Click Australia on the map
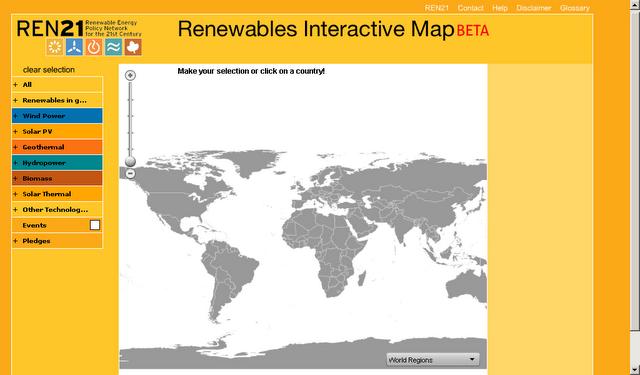Viewport: 640px width, 375px height. coord(467,286)
